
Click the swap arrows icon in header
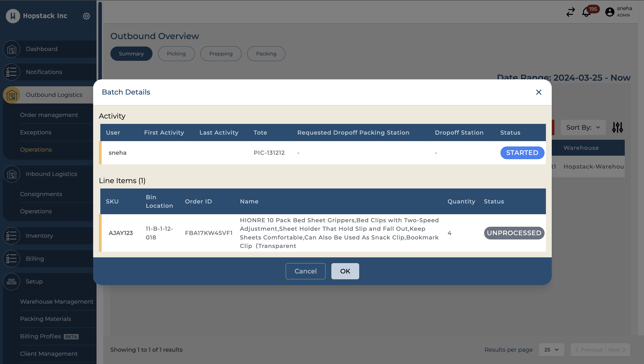pyautogui.click(x=570, y=12)
